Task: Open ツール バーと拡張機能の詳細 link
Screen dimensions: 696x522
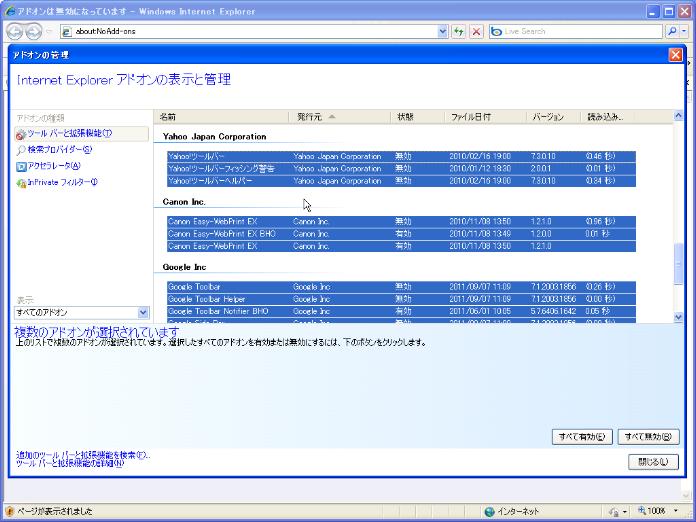Action: 70,463
